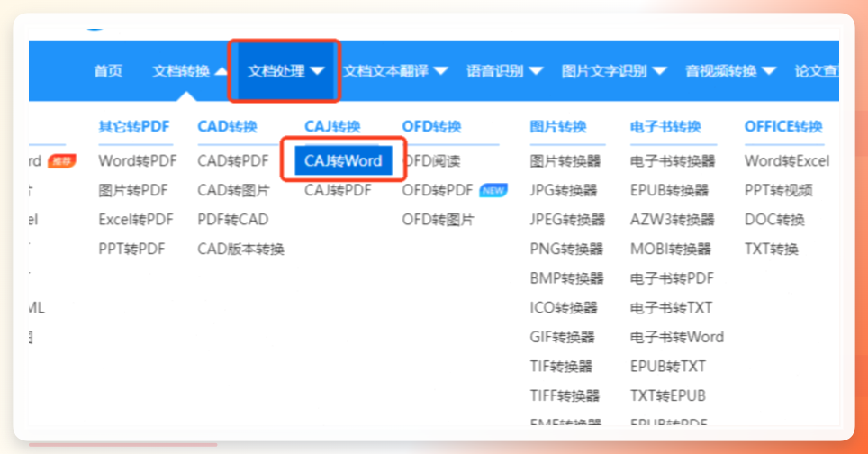Image resolution: width=868 pixels, height=454 pixels.
Task: Open OFD阅读 reader
Action: pos(431,160)
